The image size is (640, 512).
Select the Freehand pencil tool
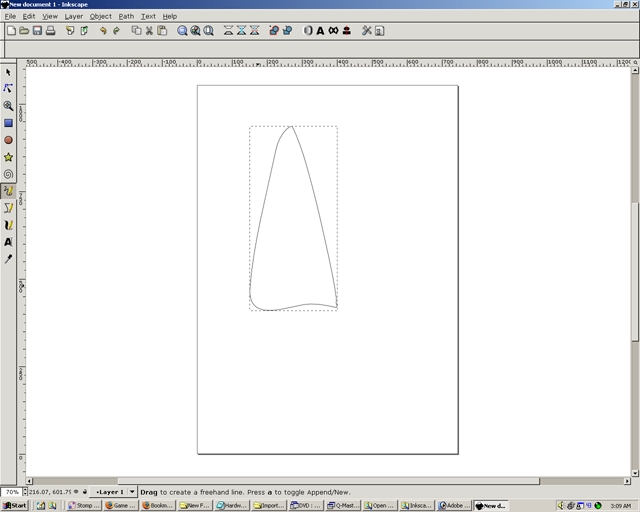click(x=8, y=191)
